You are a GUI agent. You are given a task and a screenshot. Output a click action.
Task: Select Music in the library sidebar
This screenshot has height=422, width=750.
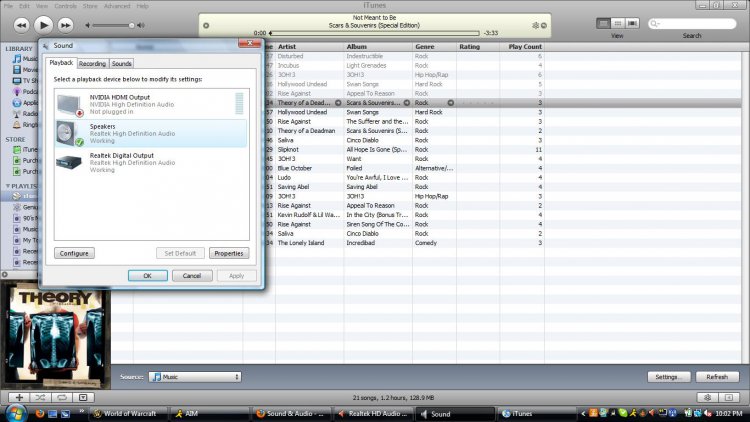25,59
